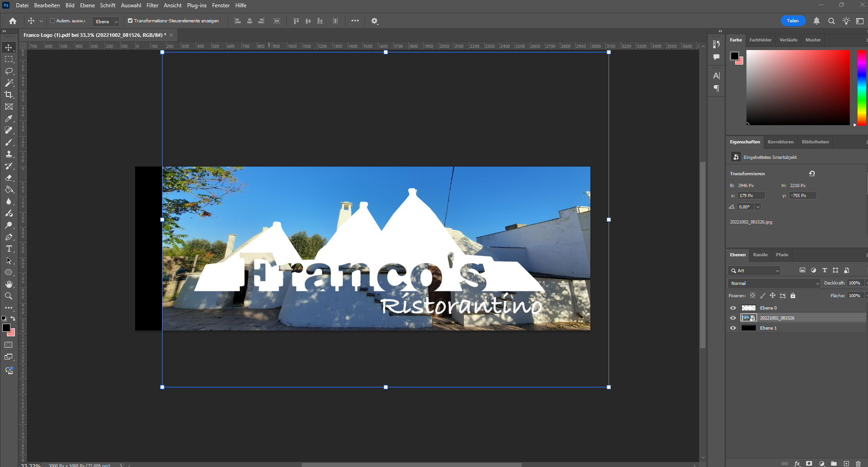Toggle visibility of Ebene 1 layer
The width and height of the screenshot is (868, 467).
click(x=733, y=328)
